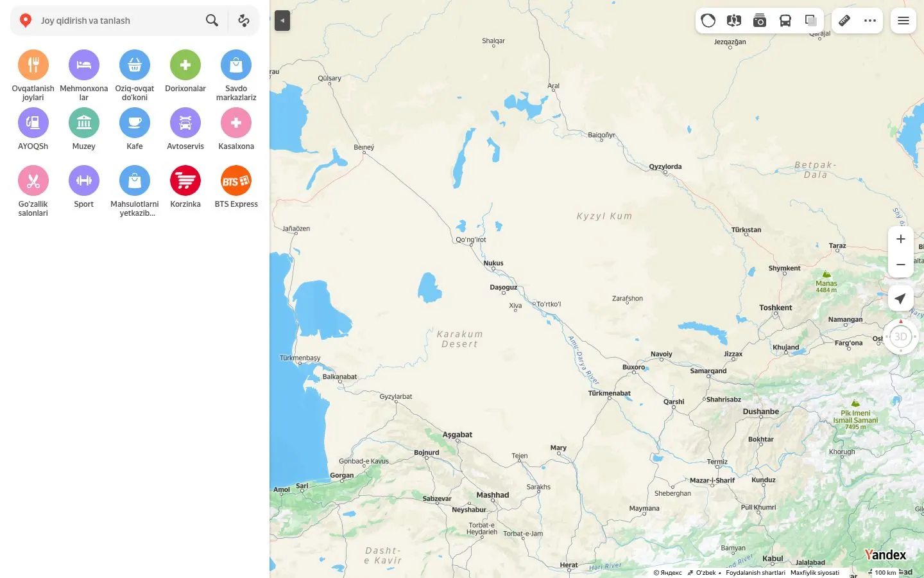Click the Toshkent city label
Screen dimensions: 924x578
click(776, 308)
